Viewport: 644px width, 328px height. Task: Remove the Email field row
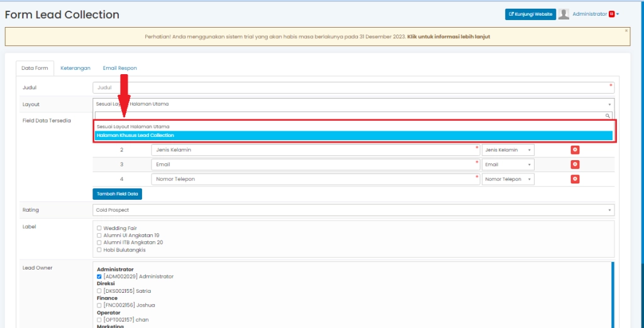click(x=575, y=164)
